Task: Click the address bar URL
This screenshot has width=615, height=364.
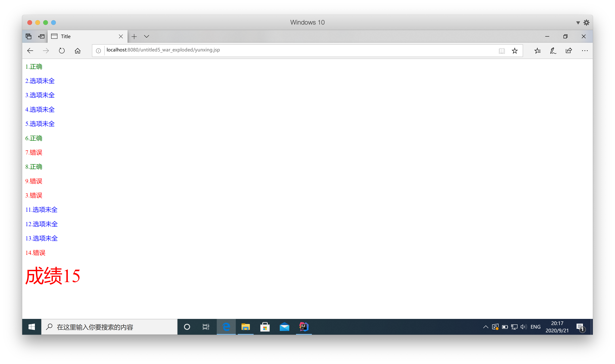Action: click(x=163, y=50)
